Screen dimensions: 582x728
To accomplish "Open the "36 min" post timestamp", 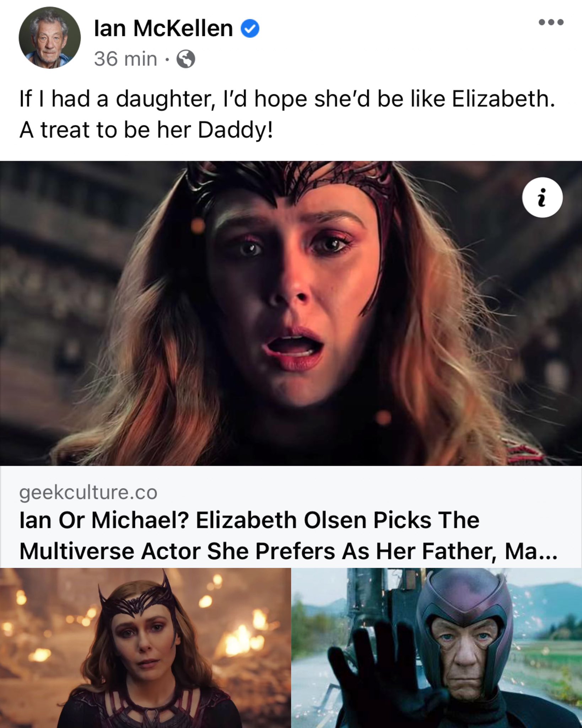I will pyautogui.click(x=125, y=59).
